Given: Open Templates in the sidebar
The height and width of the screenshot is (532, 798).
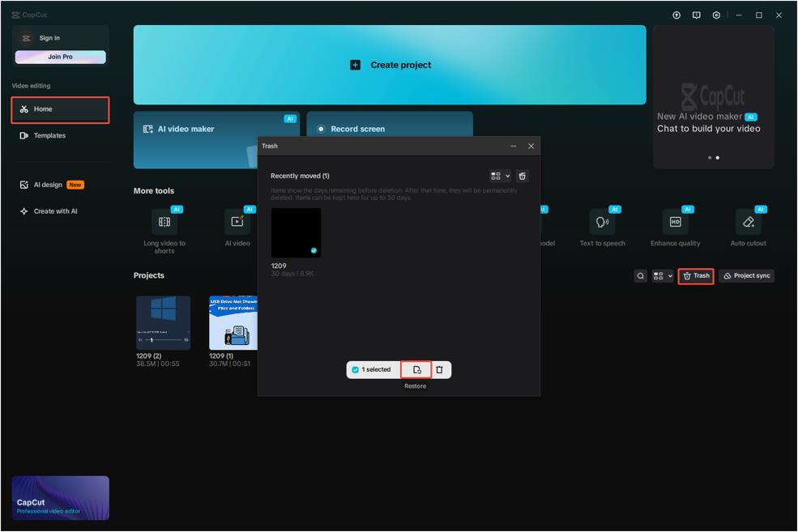Looking at the screenshot, I should tap(60, 136).
